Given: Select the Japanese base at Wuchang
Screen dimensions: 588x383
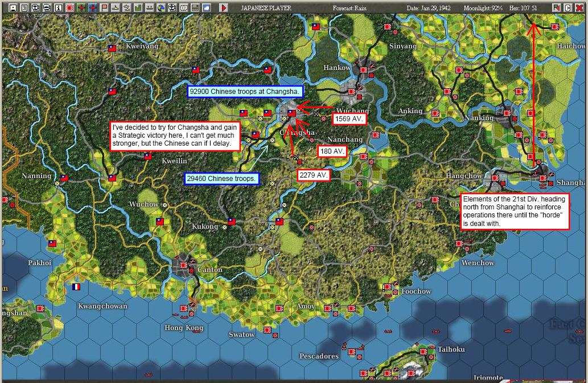Looking at the screenshot, I should click(x=351, y=91).
